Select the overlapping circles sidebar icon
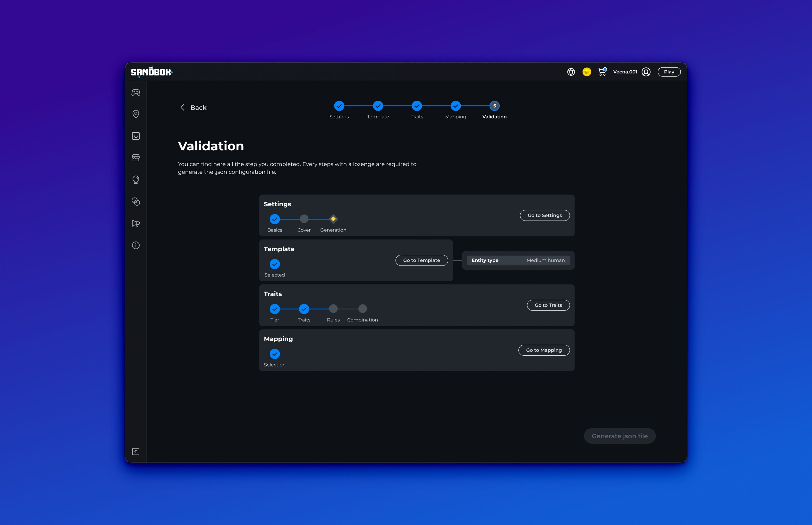This screenshot has width=812, height=525. 136,201
